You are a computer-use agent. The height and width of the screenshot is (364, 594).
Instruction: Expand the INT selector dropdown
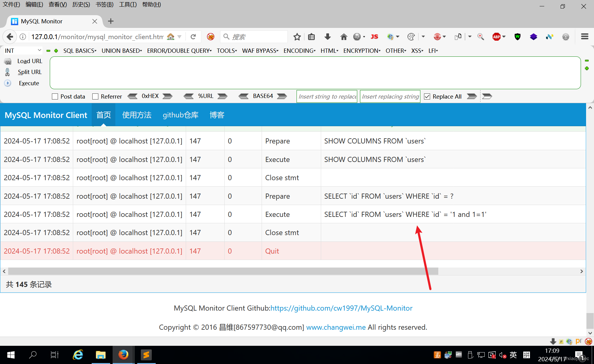pos(39,50)
